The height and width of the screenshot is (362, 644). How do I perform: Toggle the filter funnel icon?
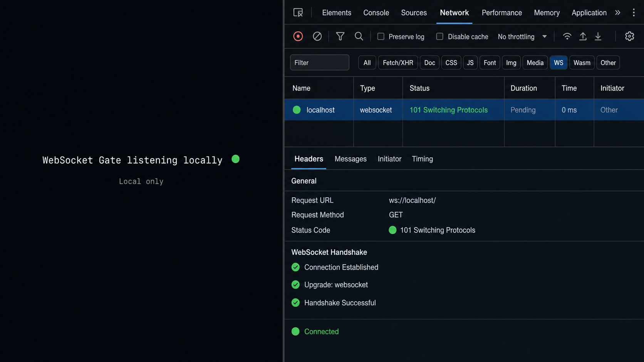[x=340, y=36]
